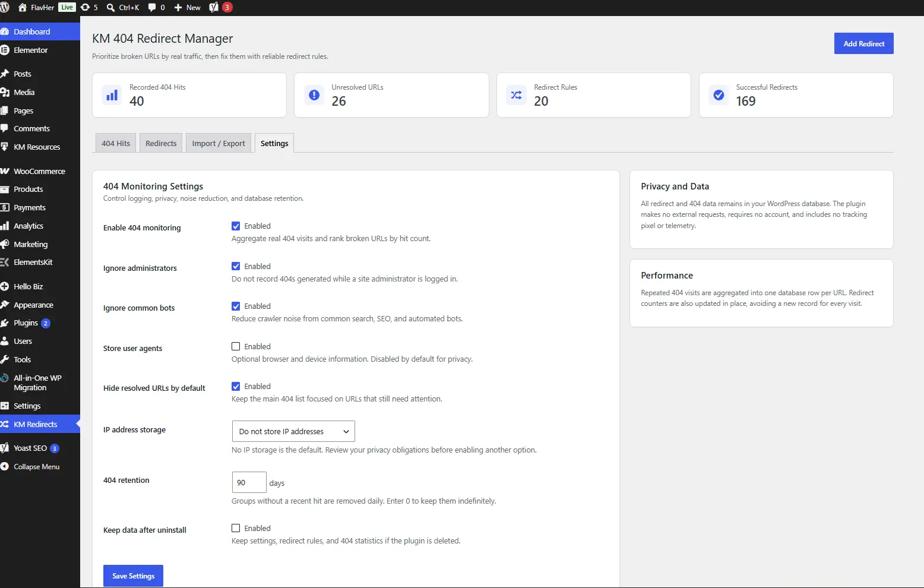Enable Keep data after uninstall checkbox
The image size is (924, 588).
click(236, 528)
